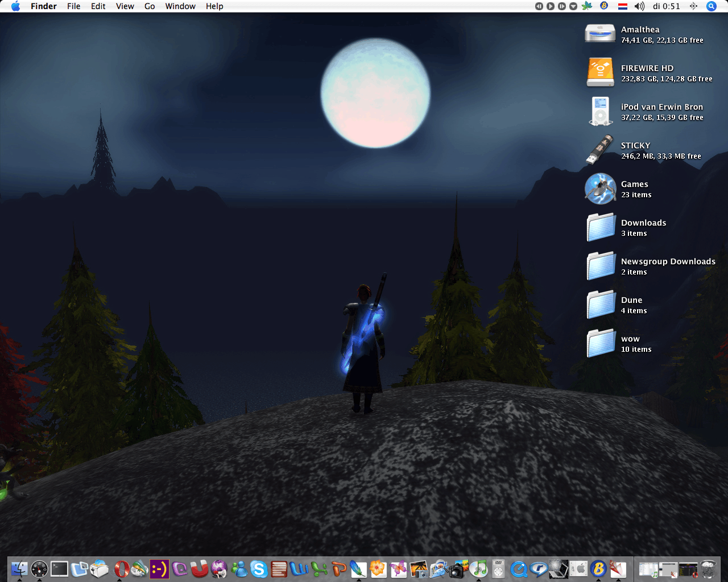Open the View menu

pyautogui.click(x=125, y=6)
